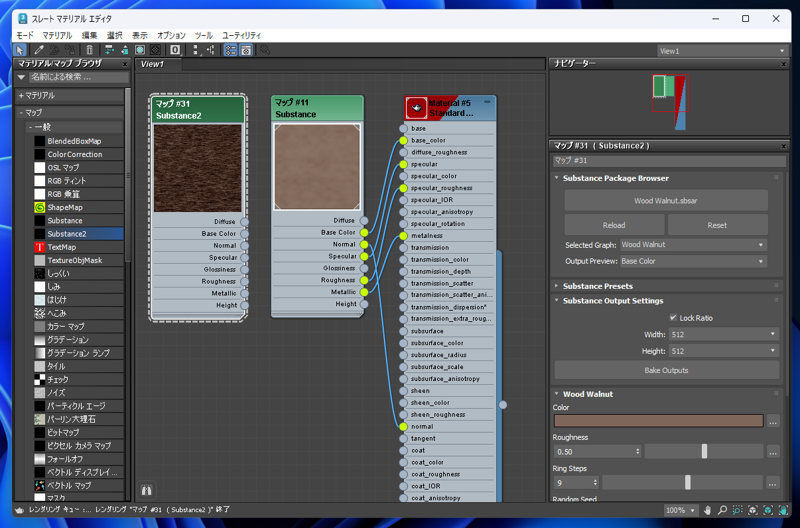Open the 100% zoom level dropdown
Screen dimensions: 800x528
681,510
